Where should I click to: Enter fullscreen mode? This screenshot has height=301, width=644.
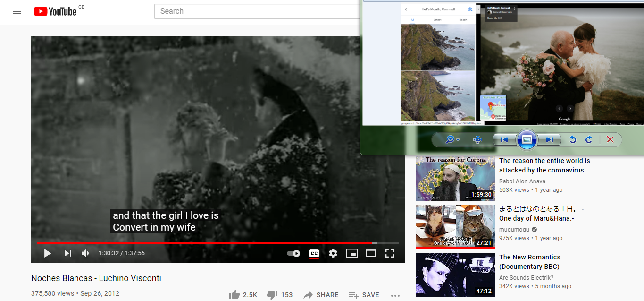point(390,253)
